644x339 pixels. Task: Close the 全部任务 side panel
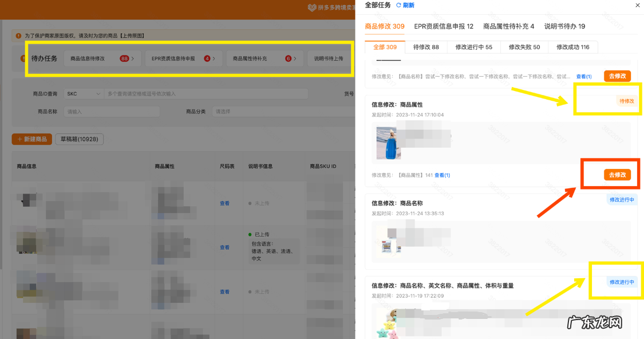[x=638, y=5]
